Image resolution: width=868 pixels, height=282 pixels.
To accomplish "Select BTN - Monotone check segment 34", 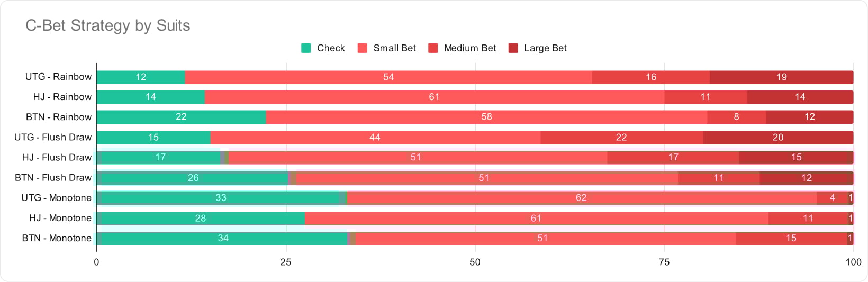I will (222, 238).
